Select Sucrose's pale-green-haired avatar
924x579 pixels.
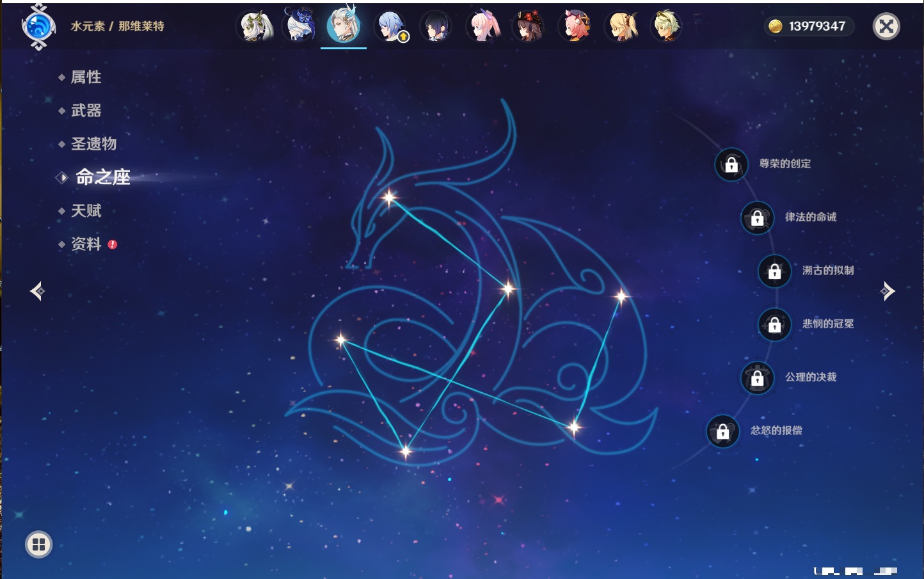pyautogui.click(x=666, y=26)
